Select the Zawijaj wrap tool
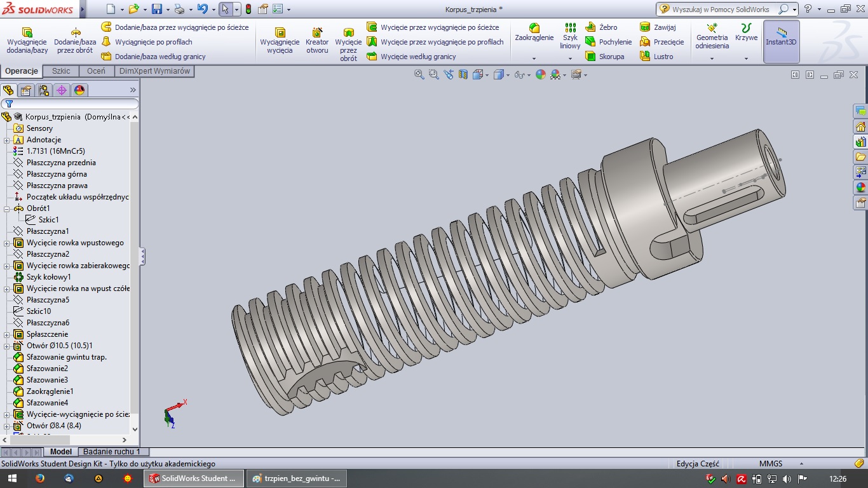868x488 pixels. click(658, 27)
